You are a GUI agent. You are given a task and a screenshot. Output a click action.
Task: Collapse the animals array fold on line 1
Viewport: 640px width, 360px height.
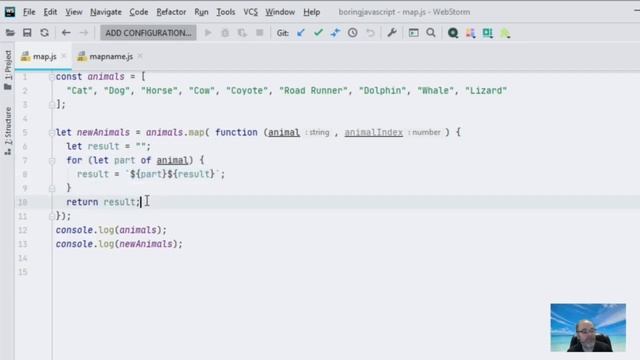[51, 77]
